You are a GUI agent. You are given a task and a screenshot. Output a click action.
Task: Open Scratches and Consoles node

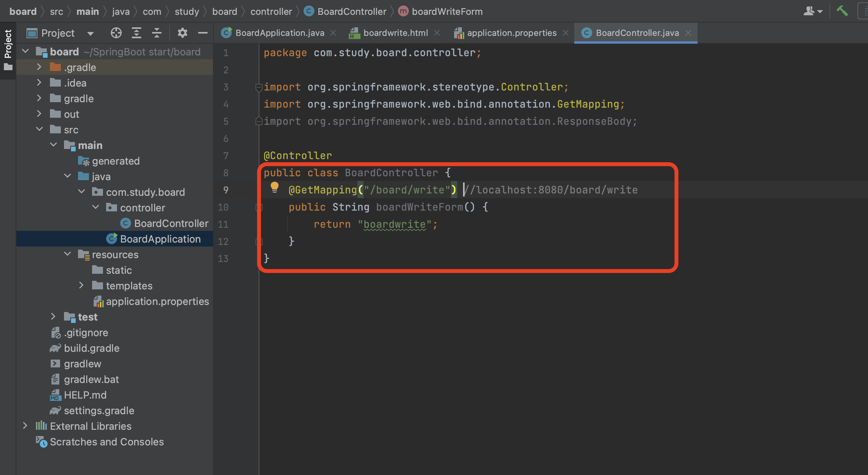tap(107, 442)
